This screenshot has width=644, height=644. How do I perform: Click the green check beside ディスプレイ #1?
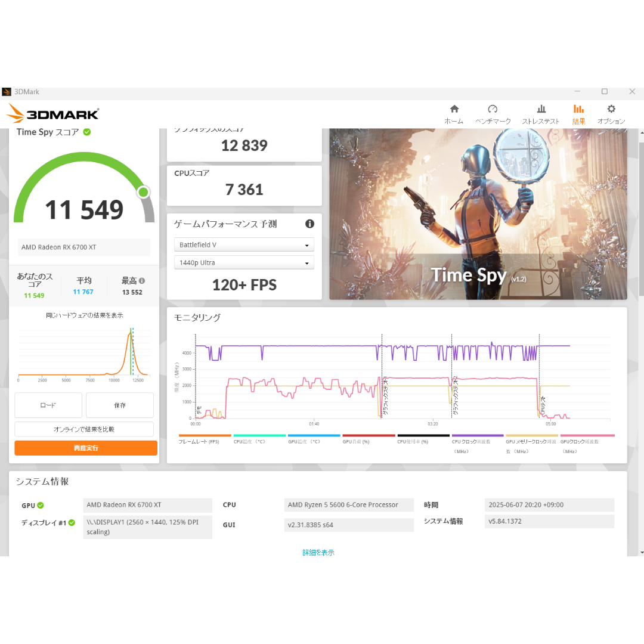coord(72,522)
